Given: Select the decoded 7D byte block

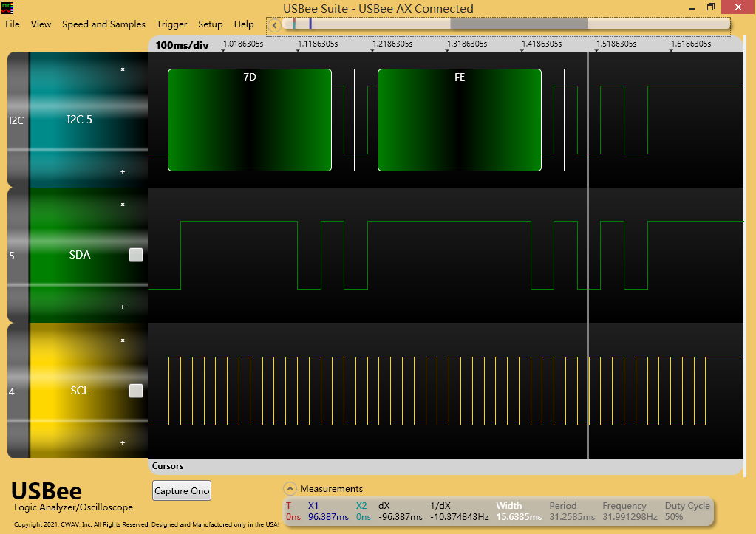Looking at the screenshot, I should (250, 120).
